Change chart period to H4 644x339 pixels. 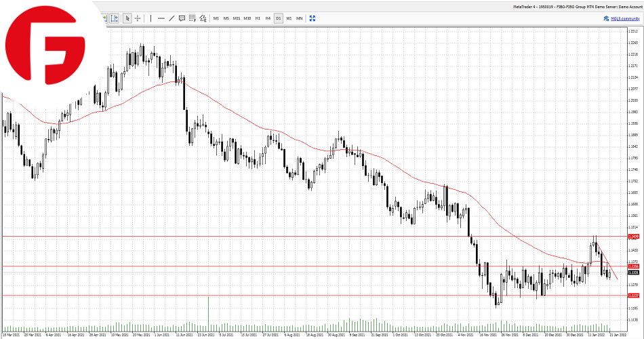268,18
